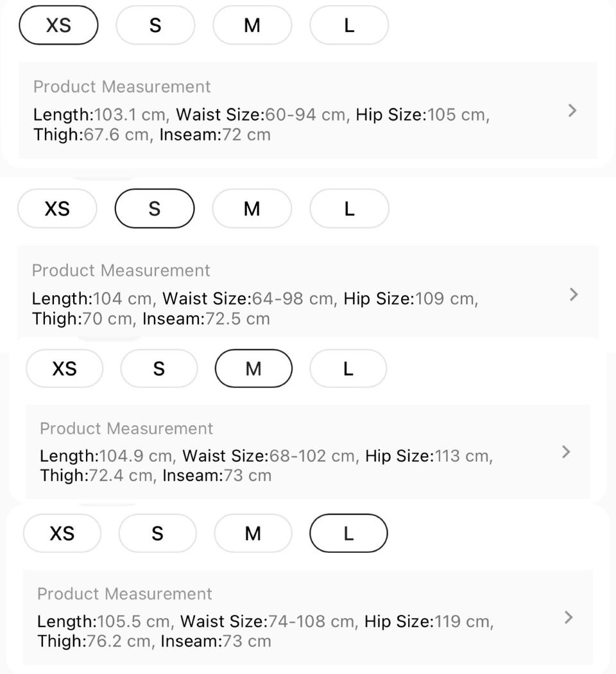Choose size S above the Hip Size 105 cm measurement
The width and height of the screenshot is (616, 674).
point(155,26)
